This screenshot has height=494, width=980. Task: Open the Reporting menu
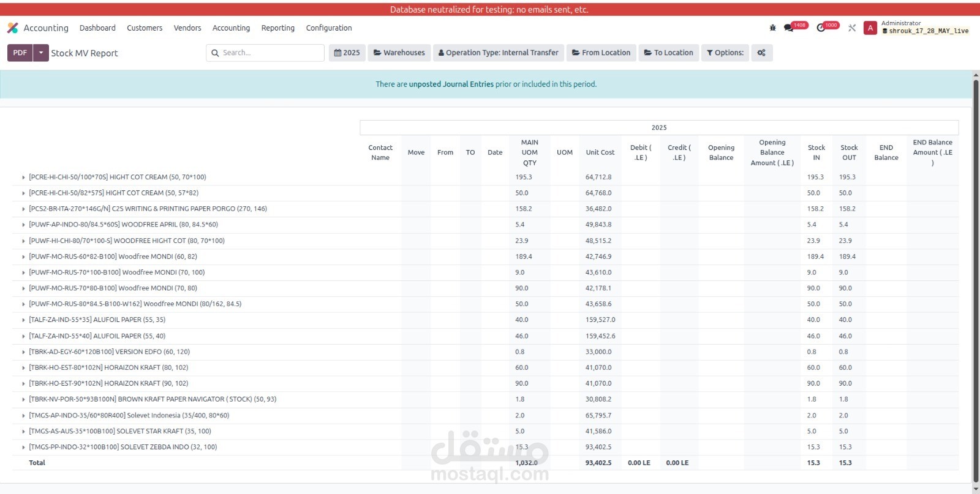click(x=278, y=28)
